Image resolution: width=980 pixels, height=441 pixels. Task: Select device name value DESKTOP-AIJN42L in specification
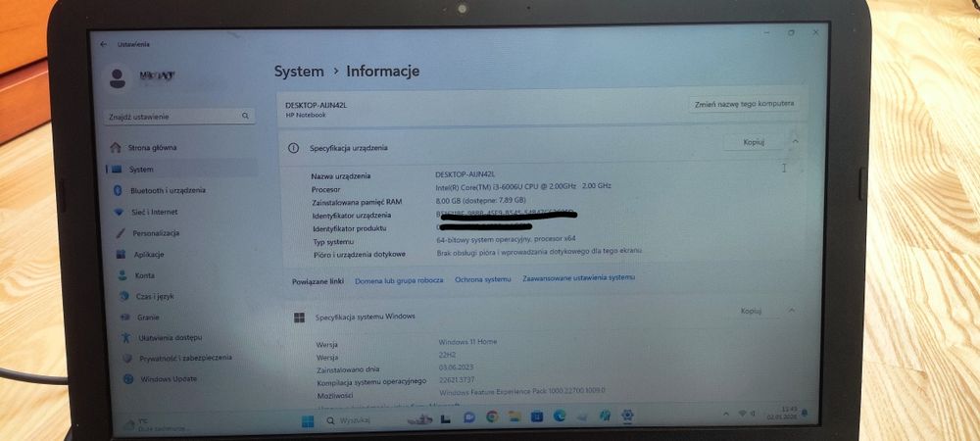465,173
